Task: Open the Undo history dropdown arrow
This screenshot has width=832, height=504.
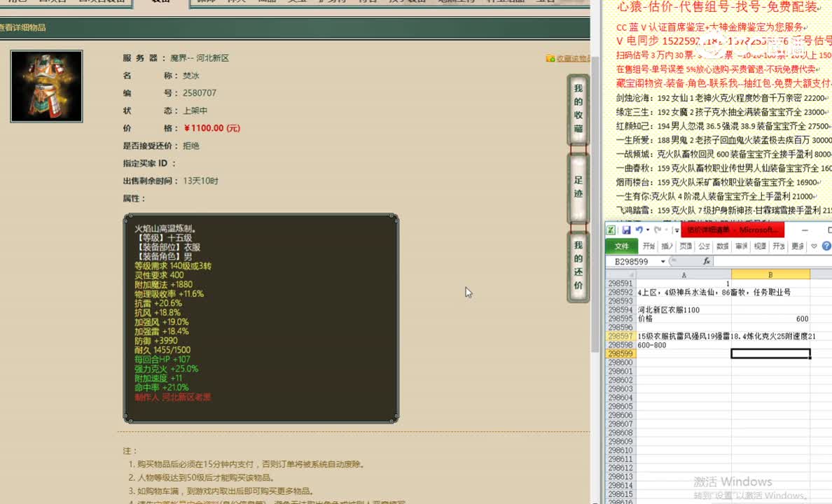Action: pos(648,230)
